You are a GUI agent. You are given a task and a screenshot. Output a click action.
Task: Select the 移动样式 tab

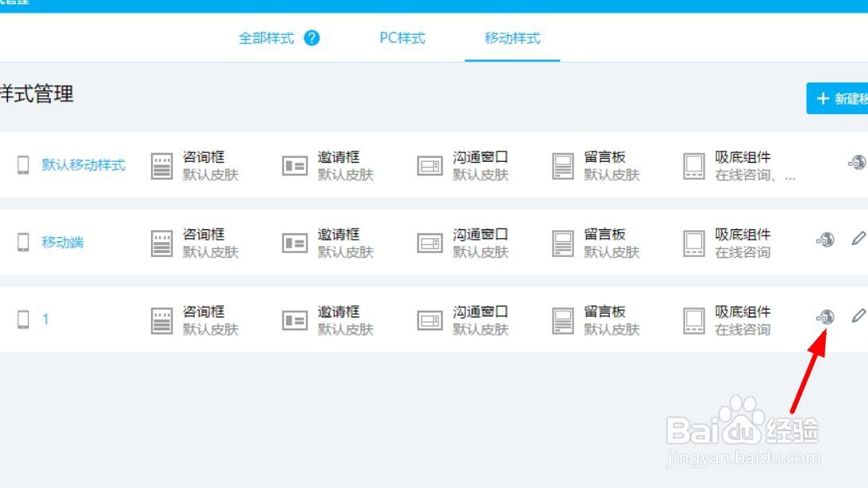[512, 37]
